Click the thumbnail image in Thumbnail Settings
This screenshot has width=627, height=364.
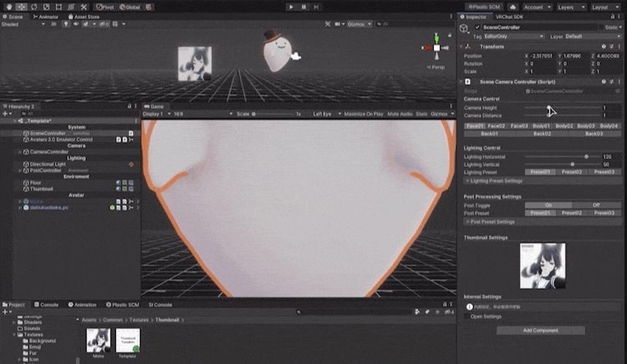(543, 265)
